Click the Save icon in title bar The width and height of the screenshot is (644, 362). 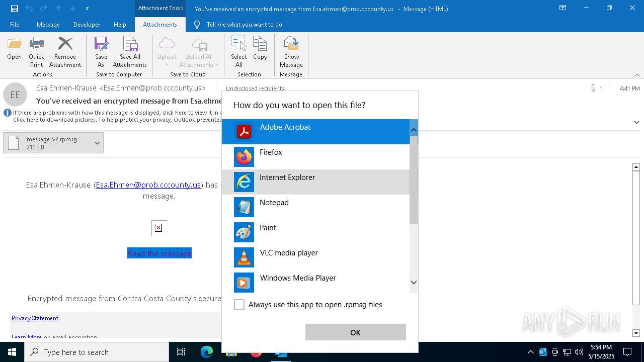coord(15,9)
